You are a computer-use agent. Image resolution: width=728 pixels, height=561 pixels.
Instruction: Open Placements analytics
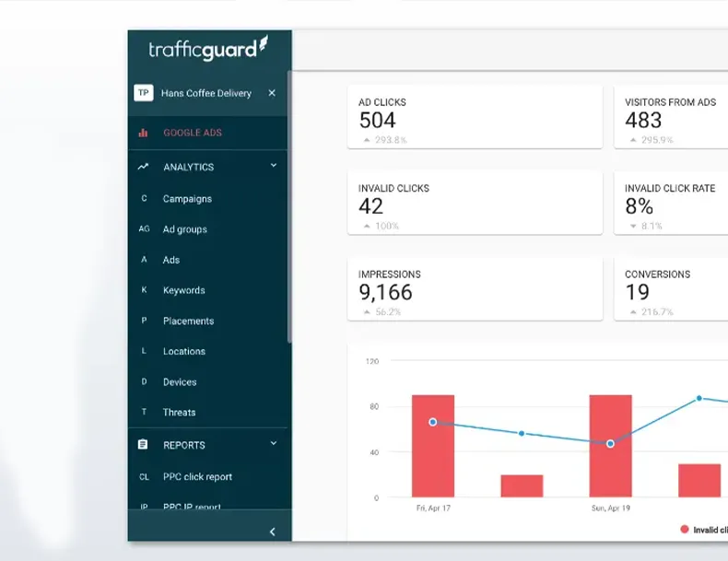tap(189, 321)
